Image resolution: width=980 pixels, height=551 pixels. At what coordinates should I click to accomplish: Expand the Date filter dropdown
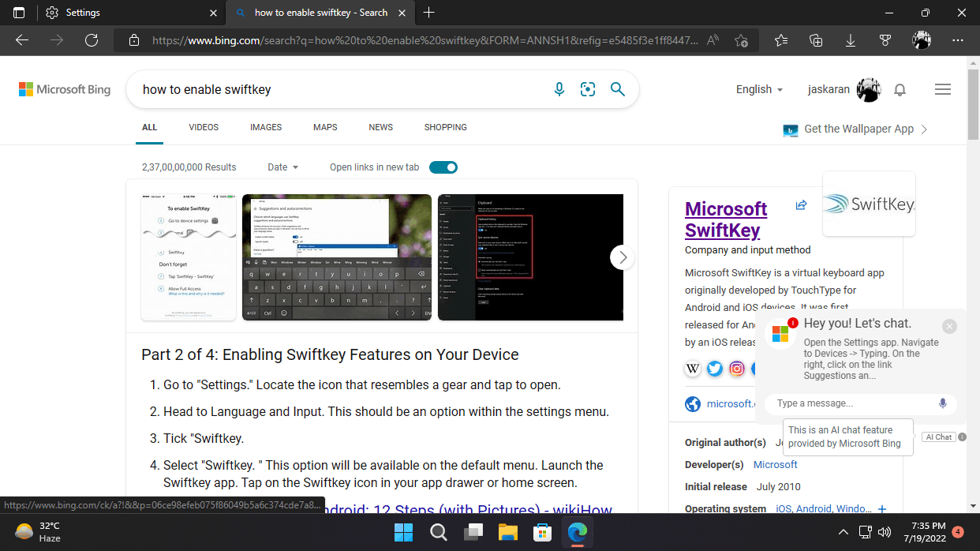click(x=283, y=167)
